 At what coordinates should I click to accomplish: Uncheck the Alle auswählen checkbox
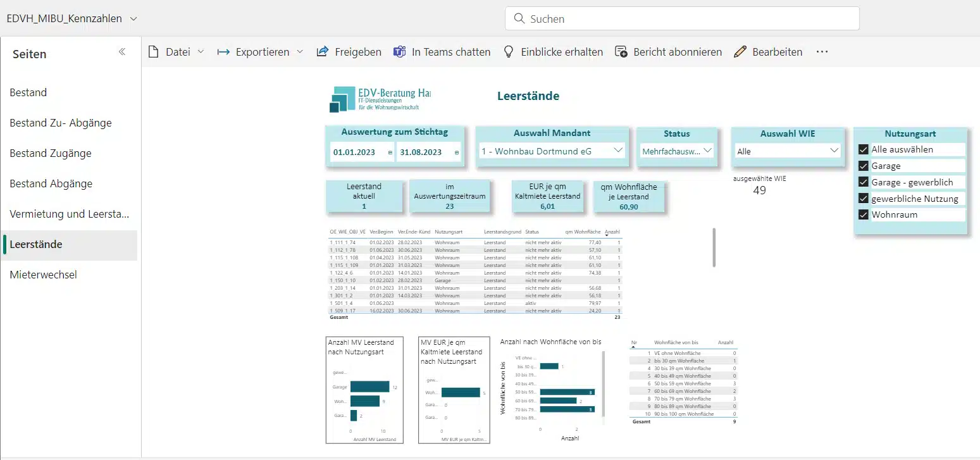(x=863, y=150)
